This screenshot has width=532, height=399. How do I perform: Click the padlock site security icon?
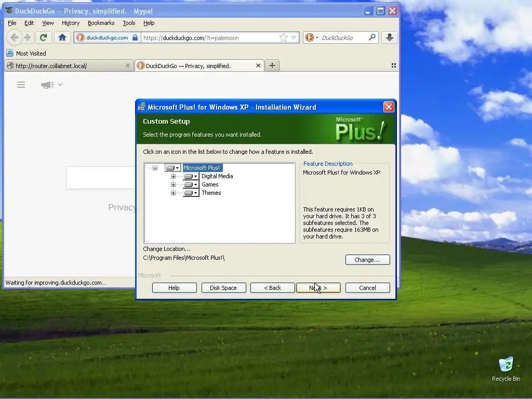pyautogui.click(x=135, y=37)
